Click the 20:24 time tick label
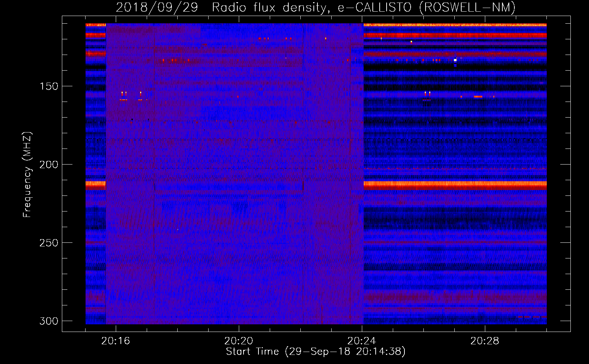 pos(362,341)
